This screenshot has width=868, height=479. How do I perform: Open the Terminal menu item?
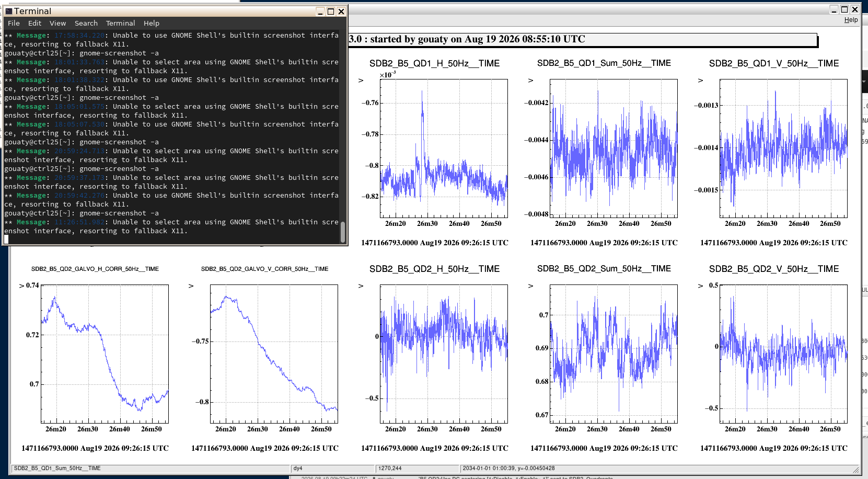(120, 23)
